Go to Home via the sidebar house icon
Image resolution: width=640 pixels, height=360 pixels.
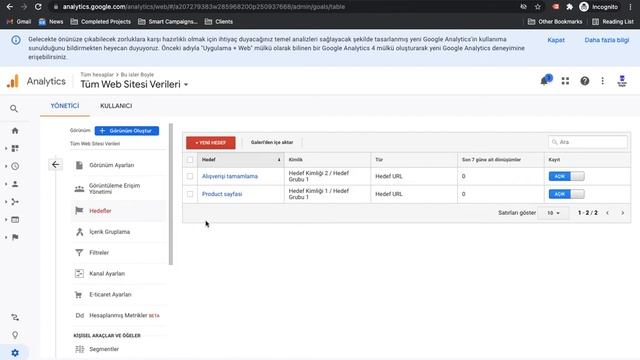coord(15,131)
